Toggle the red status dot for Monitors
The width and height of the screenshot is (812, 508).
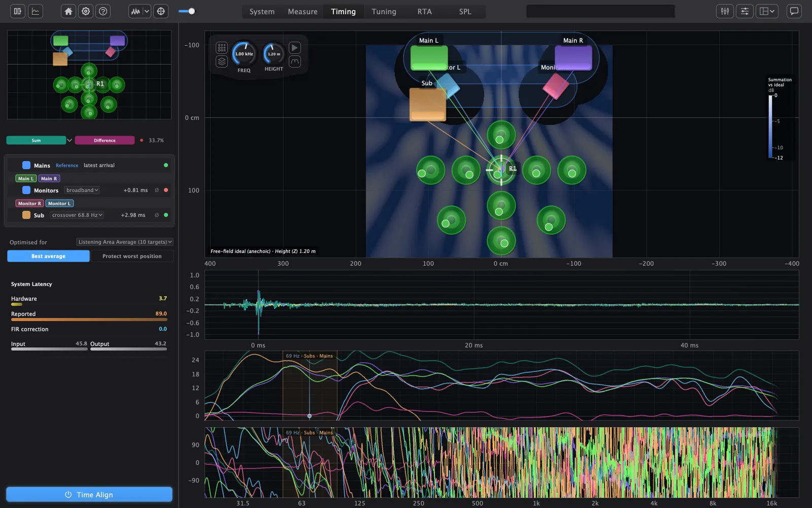(166, 190)
